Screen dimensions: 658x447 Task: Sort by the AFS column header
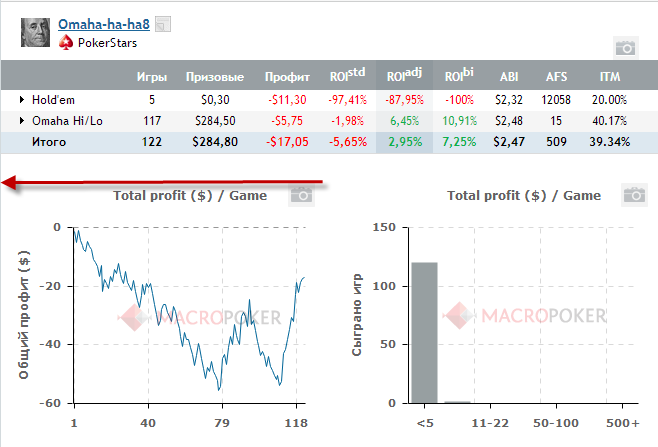(x=557, y=76)
